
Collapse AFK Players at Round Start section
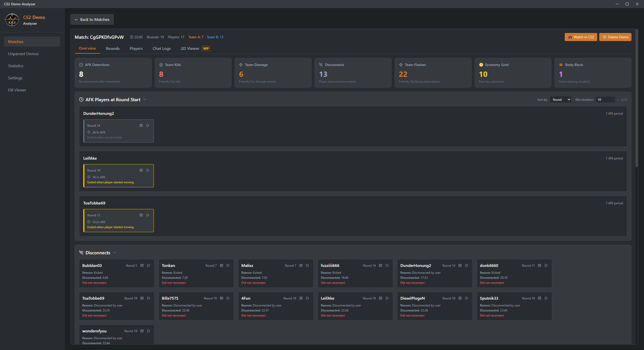[145, 99]
